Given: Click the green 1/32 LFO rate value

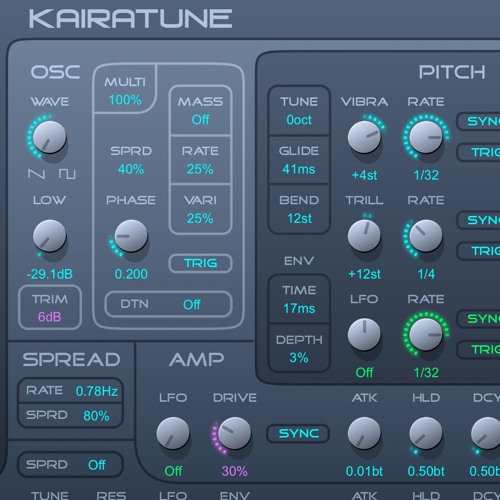Looking at the screenshot, I should pos(426,373).
